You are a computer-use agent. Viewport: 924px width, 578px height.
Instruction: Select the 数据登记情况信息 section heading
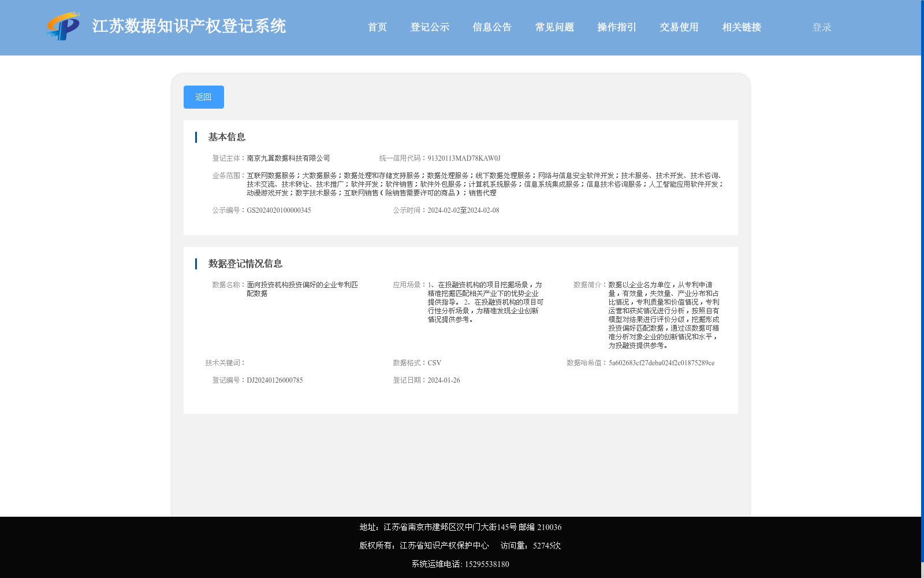[245, 264]
